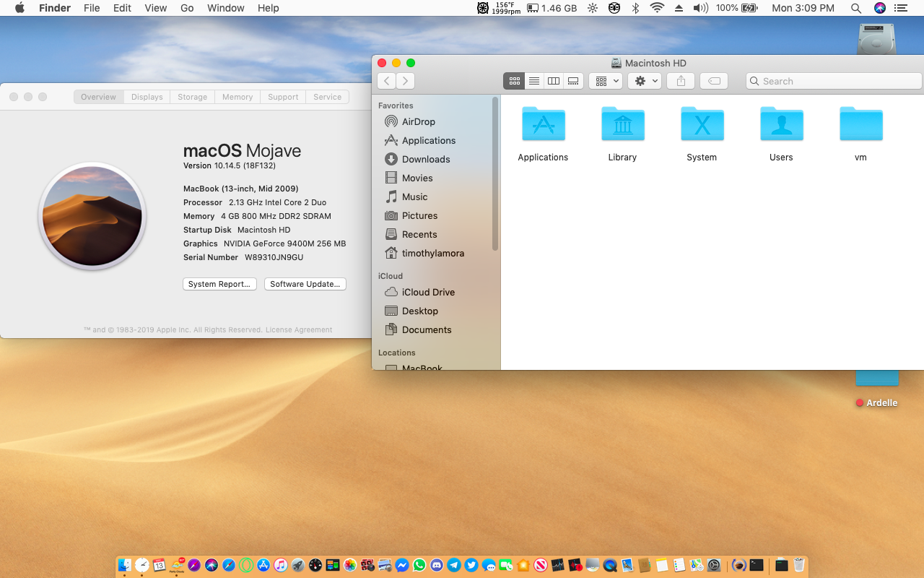The image size is (924, 578).
Task: Select Documents under iCloud in sidebar
Action: [x=426, y=329]
